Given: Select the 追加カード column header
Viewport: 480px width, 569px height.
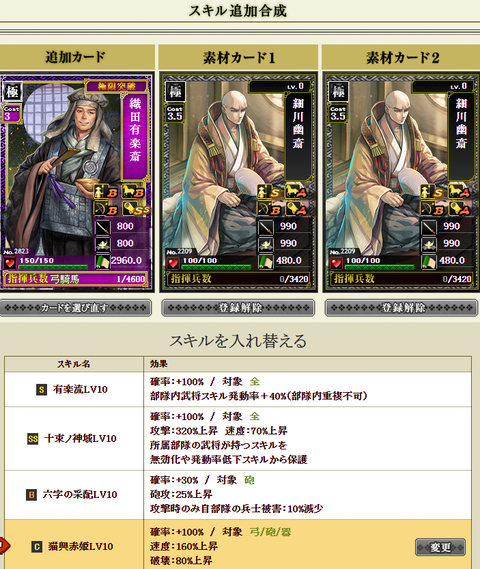Looking at the screenshot, I should pos(77,57).
